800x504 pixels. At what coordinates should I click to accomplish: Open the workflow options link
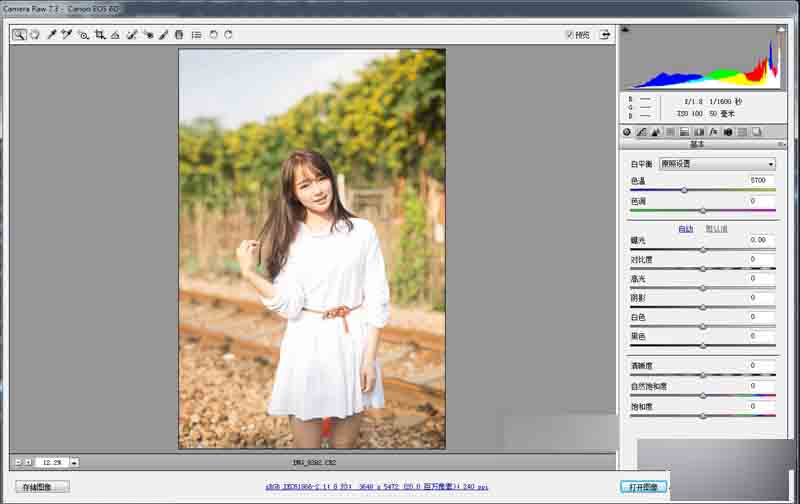point(377,487)
